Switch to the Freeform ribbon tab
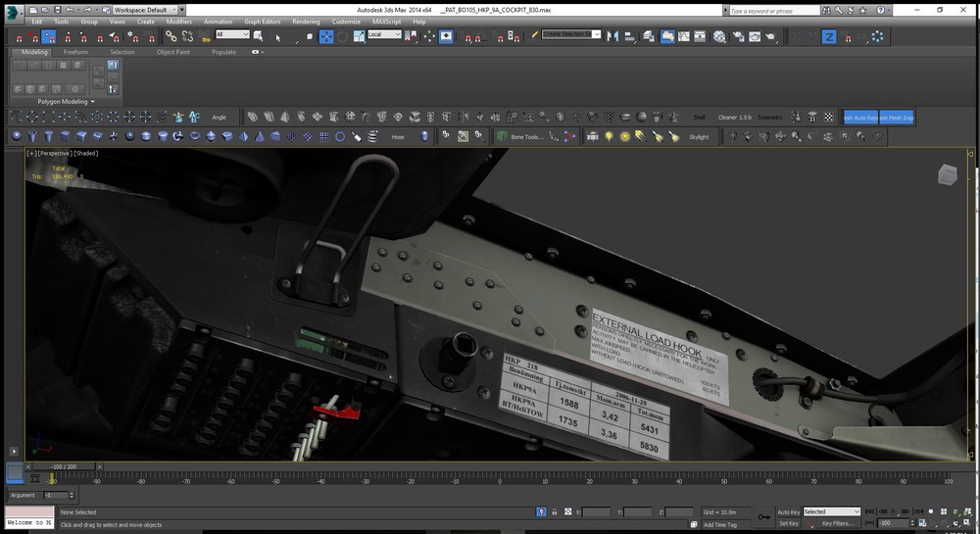Screen dimensions: 980x534 (77, 52)
